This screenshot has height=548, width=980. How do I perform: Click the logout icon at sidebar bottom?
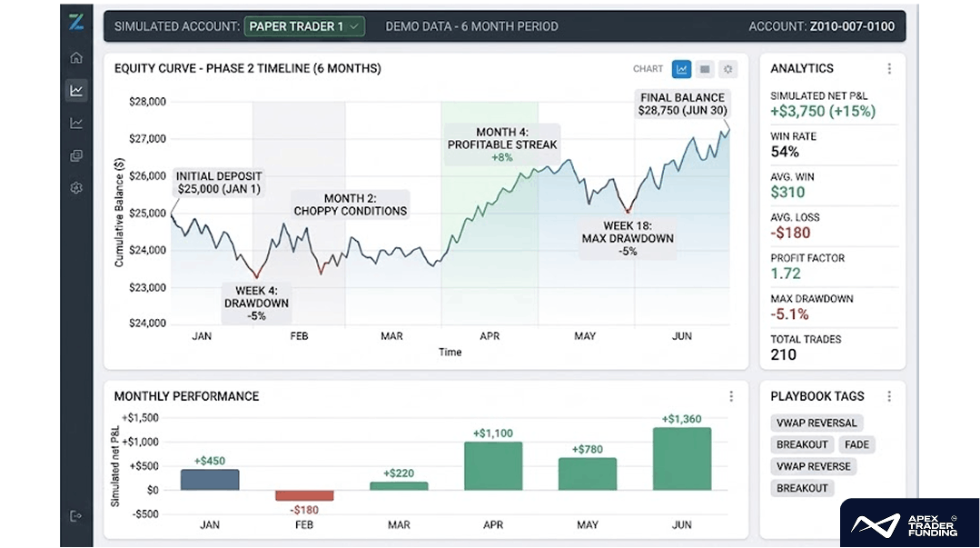point(76,516)
